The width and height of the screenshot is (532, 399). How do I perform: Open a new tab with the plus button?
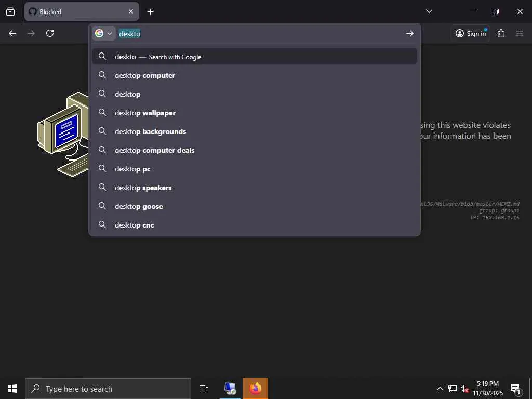150,12
